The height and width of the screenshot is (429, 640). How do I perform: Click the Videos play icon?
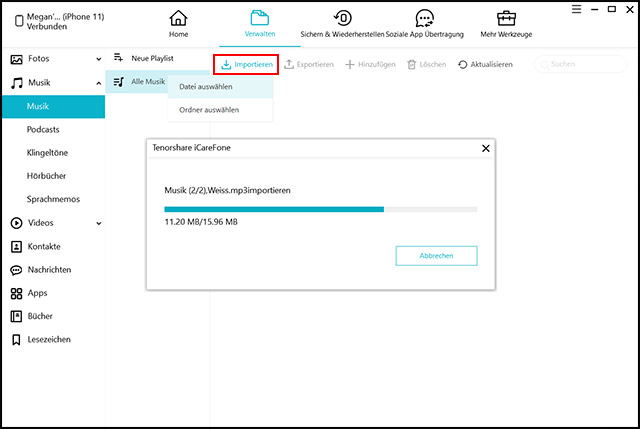(16, 223)
